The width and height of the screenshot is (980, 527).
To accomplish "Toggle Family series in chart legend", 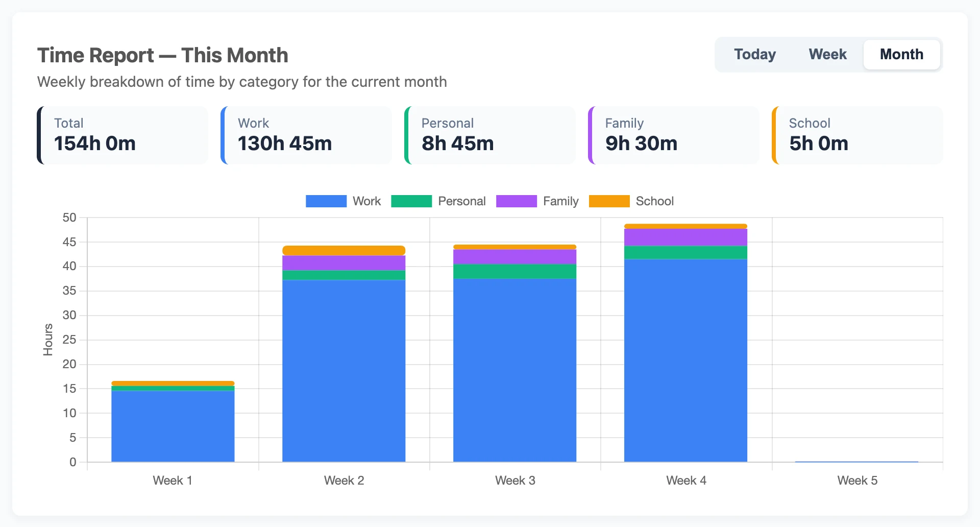I will [537, 201].
